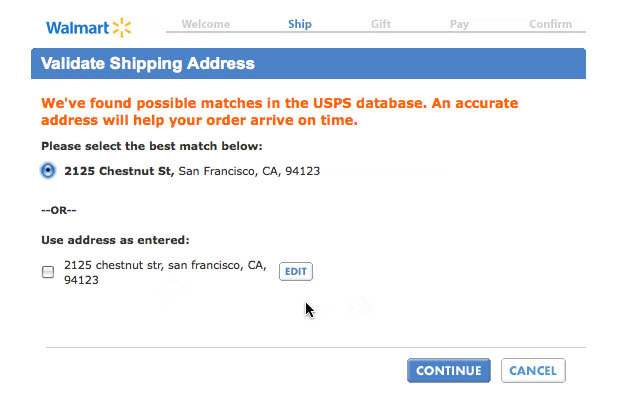Cancel address validation with CANCEL button
The width and height of the screenshot is (621, 414).
click(x=533, y=371)
